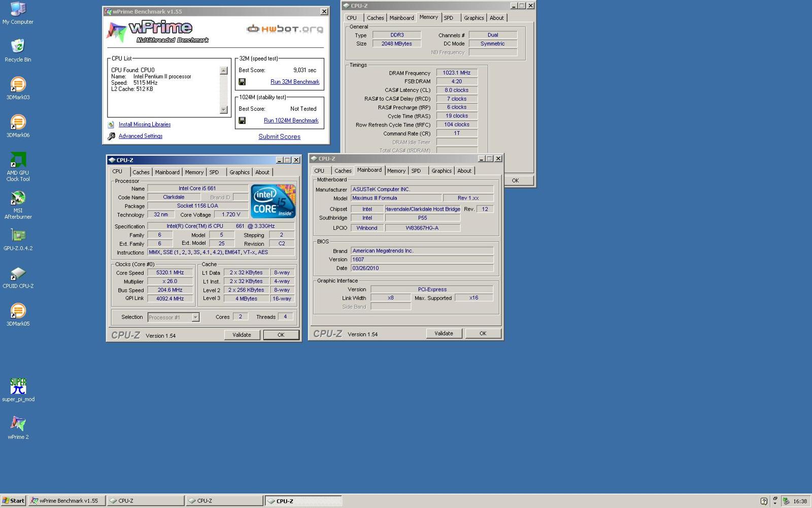Viewport: 812px width, 508px height.
Task: Click the help icon in system tray
Action: pos(764,501)
